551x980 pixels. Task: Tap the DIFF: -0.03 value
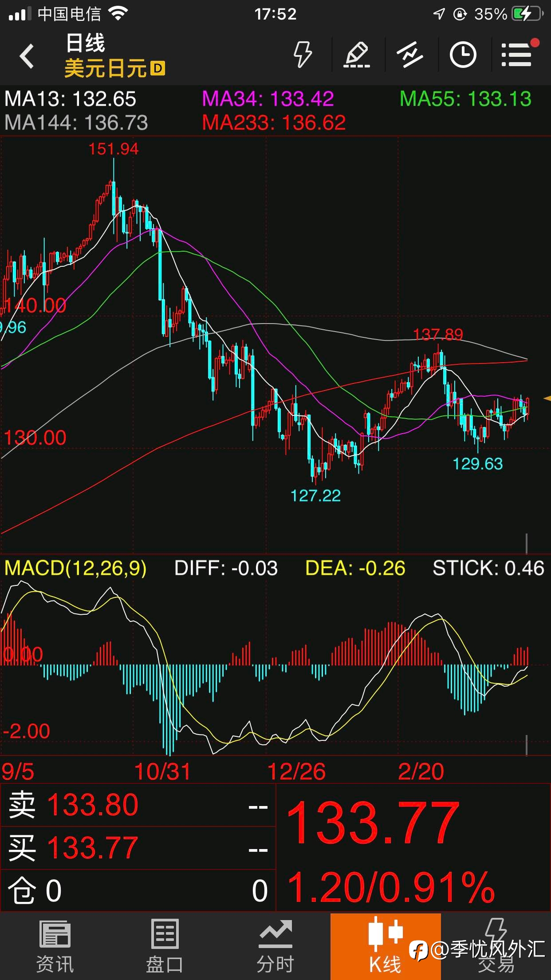[x=226, y=568]
